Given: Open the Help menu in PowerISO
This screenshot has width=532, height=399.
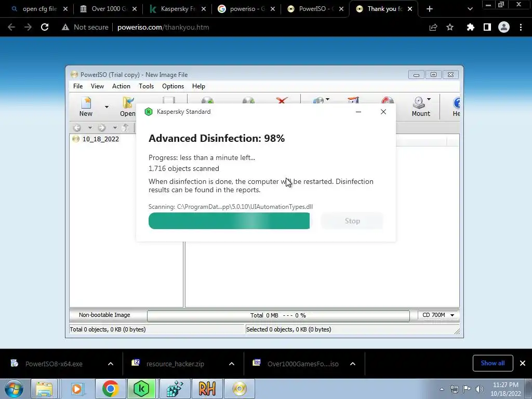Looking at the screenshot, I should tap(198, 86).
